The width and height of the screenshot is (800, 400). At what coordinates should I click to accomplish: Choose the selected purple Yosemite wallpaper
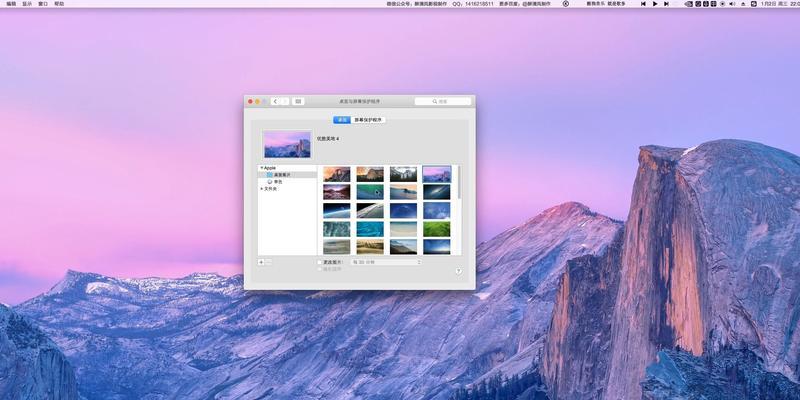(x=437, y=174)
